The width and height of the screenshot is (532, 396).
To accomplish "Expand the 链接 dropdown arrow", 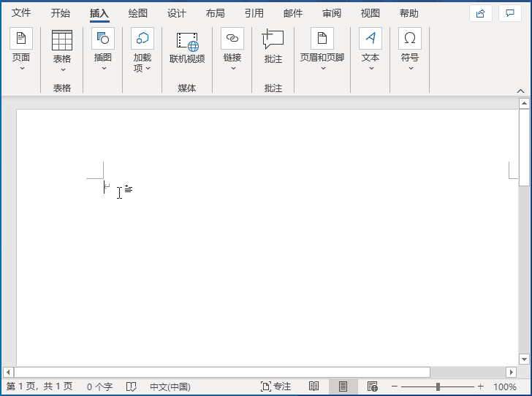I will coord(233,68).
